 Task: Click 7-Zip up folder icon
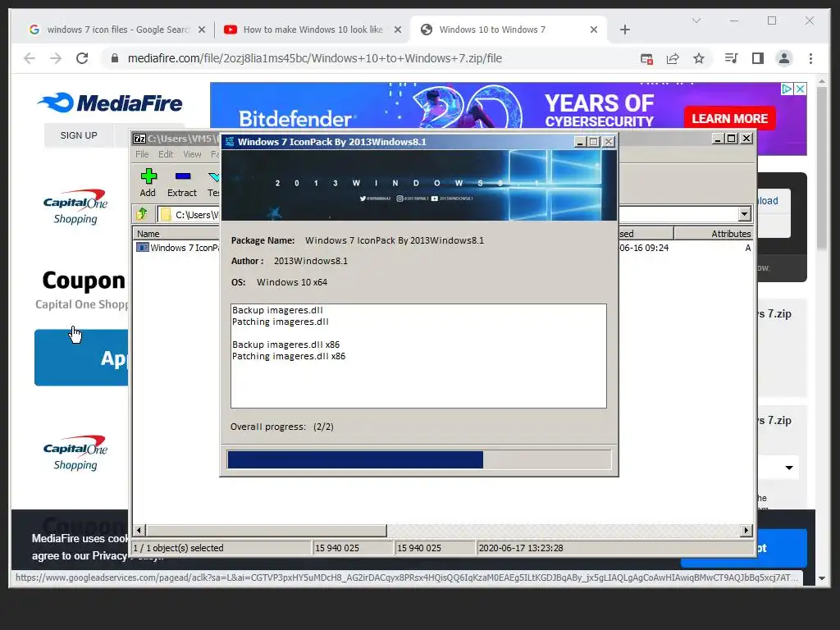(x=142, y=214)
